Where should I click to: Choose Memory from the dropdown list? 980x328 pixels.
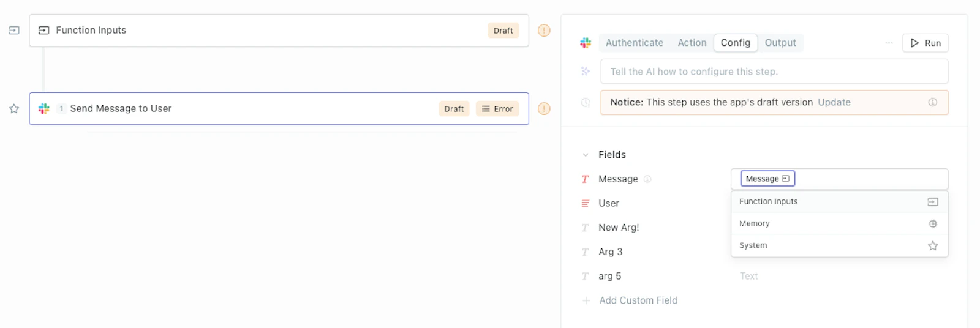click(839, 224)
